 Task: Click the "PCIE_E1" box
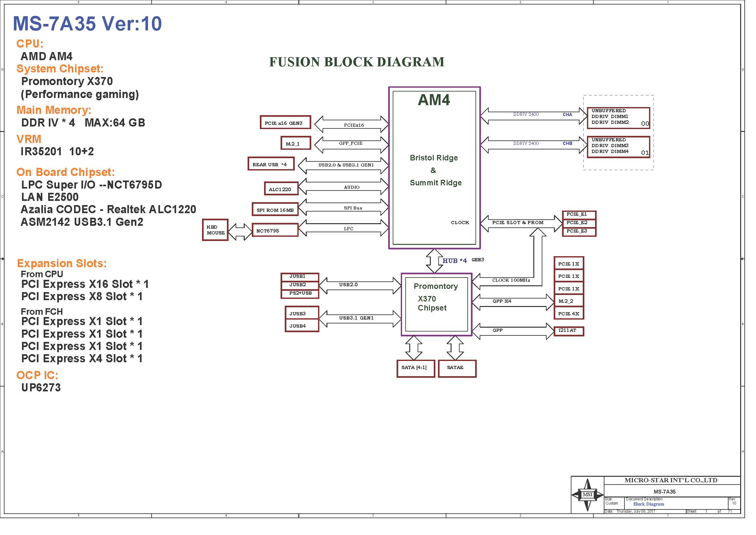pyautogui.click(x=579, y=214)
